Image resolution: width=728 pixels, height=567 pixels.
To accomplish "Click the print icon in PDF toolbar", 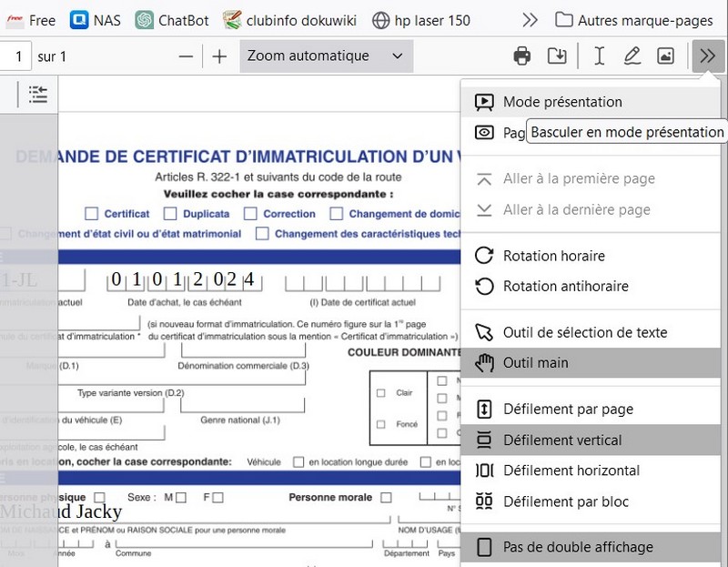I will click(522, 56).
